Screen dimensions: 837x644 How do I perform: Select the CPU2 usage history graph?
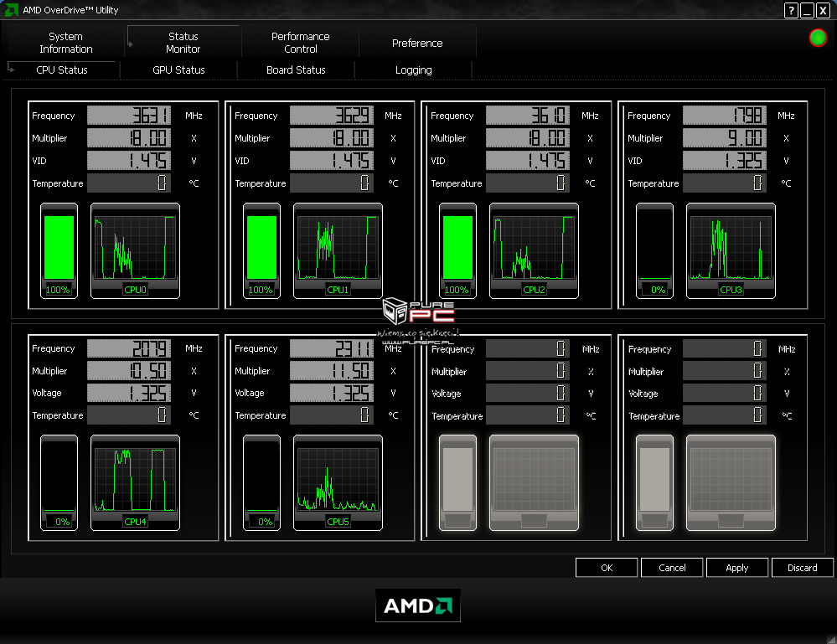tap(534, 250)
